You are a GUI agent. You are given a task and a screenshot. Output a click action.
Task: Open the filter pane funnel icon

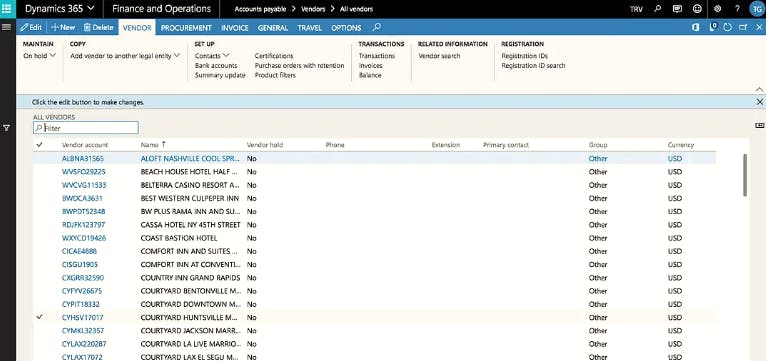(x=7, y=128)
